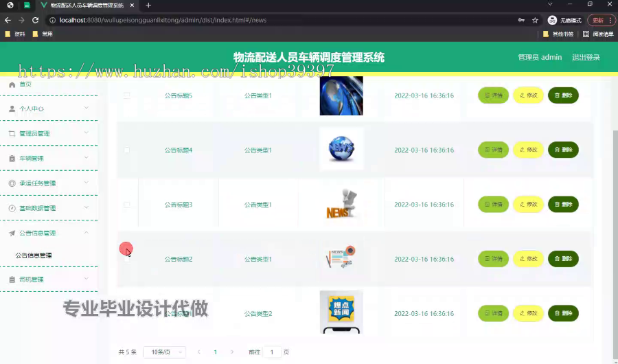
Task: Open the 承运任务管理 menu label
Action: (x=38, y=183)
